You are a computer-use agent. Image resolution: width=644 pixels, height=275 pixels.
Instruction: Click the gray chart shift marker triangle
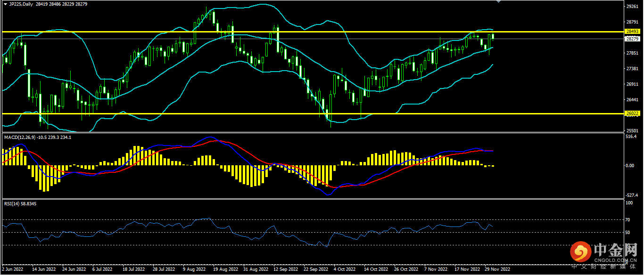[x=499, y=2]
